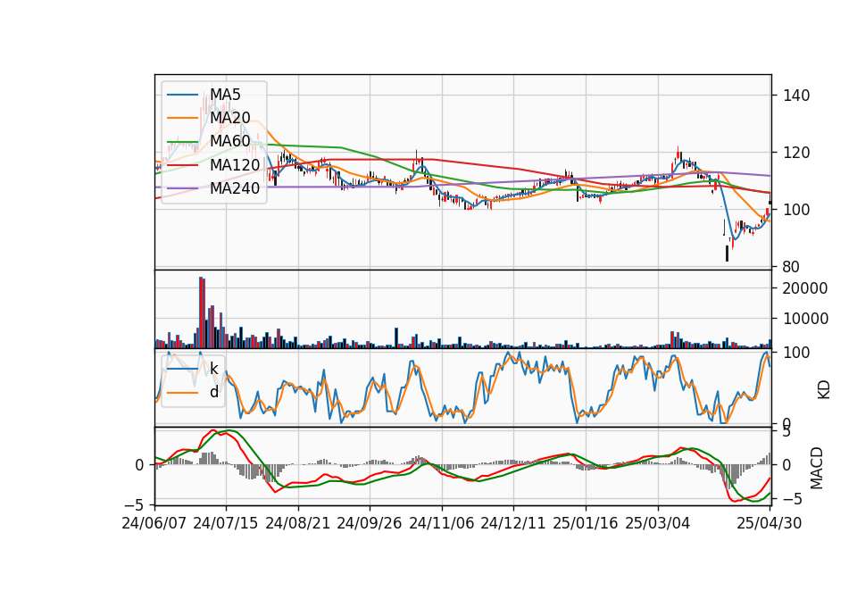Click the date label 24/09/26
857x616 pixels.
[369, 523]
